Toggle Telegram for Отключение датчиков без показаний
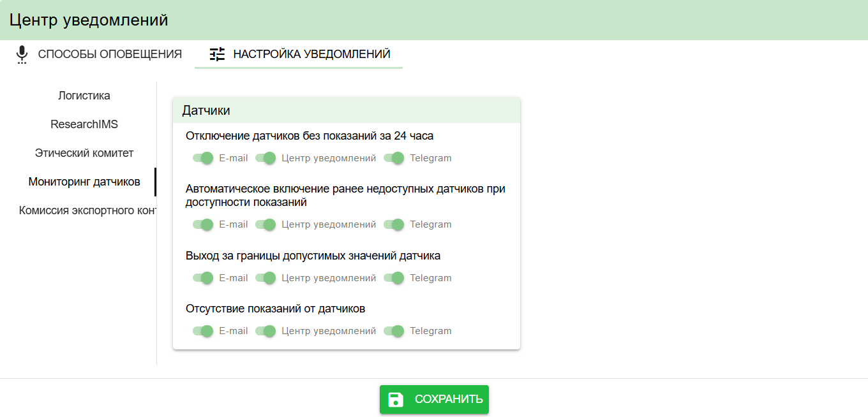This screenshot has height=417, width=868. (394, 158)
